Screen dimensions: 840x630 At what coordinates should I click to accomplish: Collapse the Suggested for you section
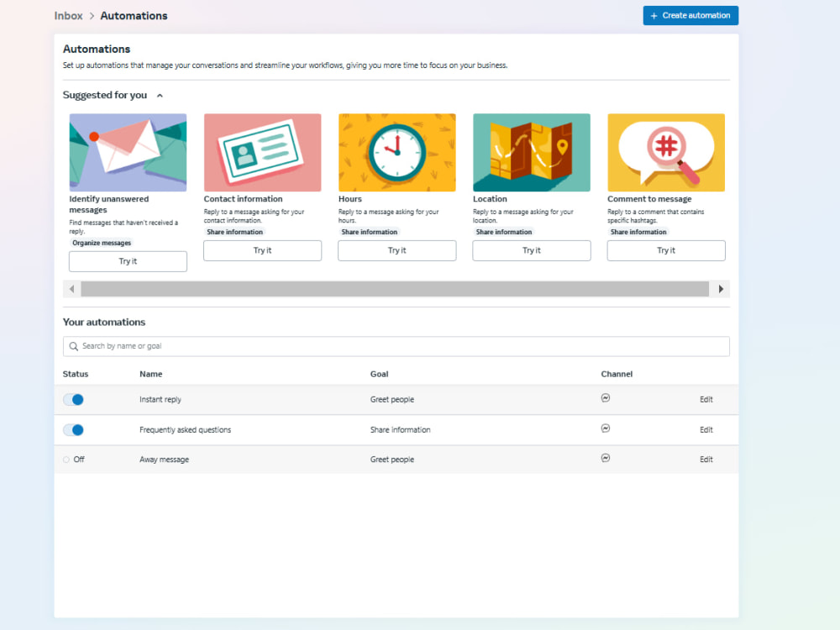pyautogui.click(x=160, y=96)
